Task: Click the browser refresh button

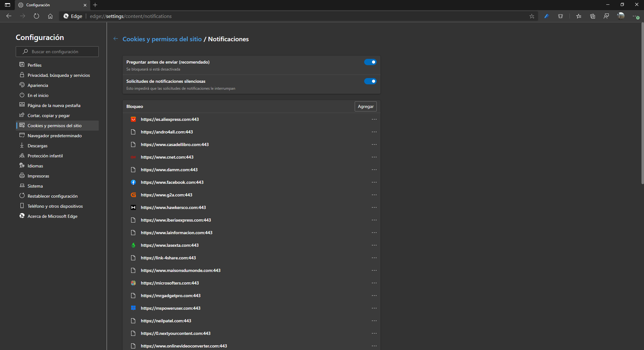Action: (x=36, y=16)
